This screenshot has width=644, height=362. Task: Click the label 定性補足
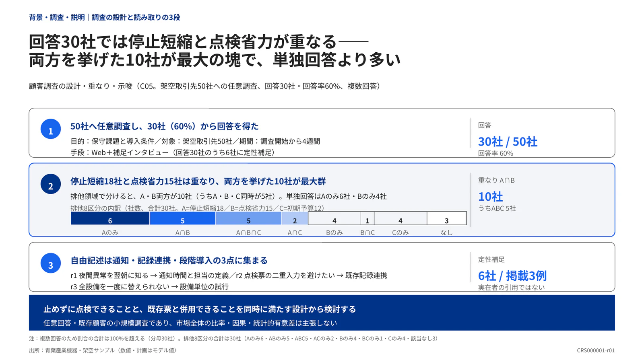click(x=491, y=259)
